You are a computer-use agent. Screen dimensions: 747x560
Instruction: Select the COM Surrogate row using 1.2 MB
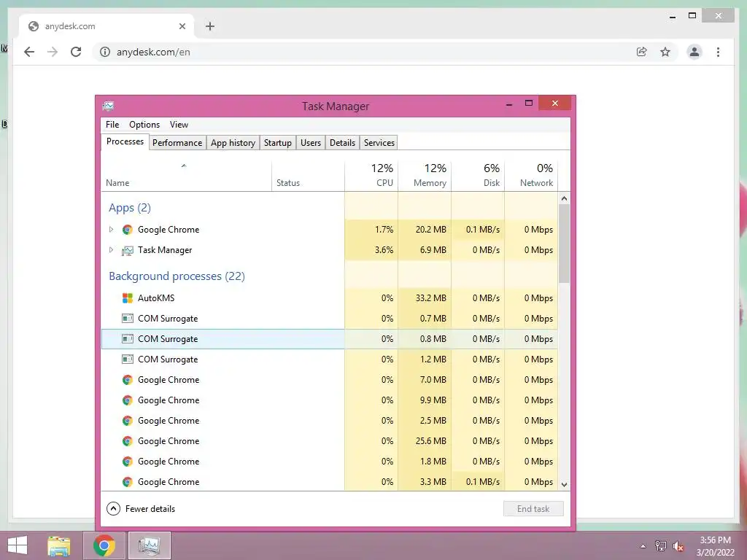(329, 359)
